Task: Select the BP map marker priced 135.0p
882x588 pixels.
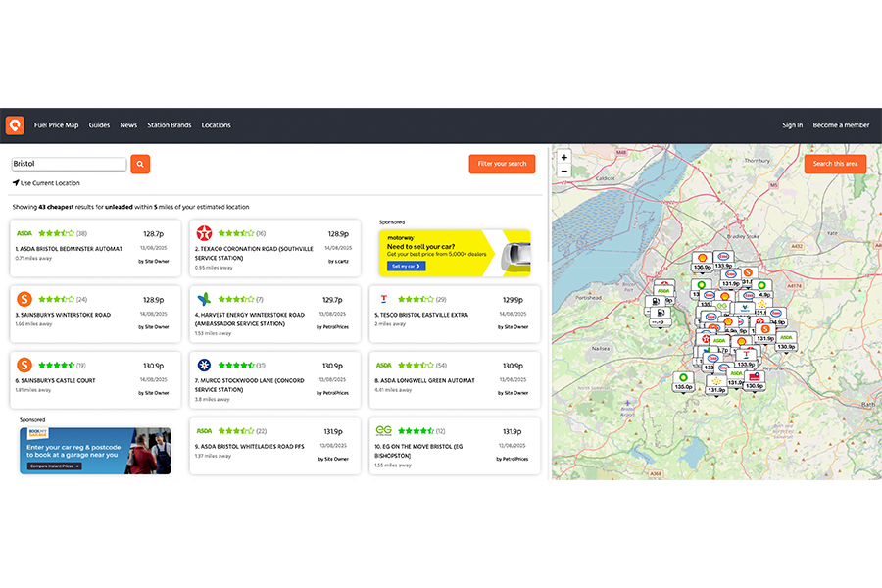Action: [x=683, y=381]
